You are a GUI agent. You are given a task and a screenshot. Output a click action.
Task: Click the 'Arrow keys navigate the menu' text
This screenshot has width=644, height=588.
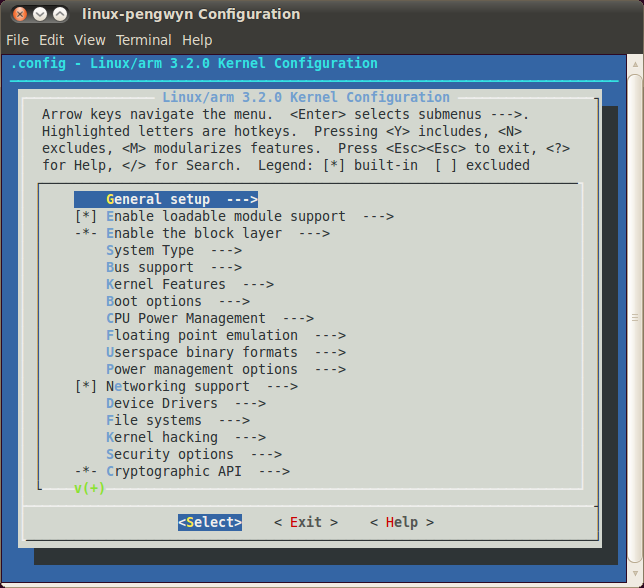point(158,114)
